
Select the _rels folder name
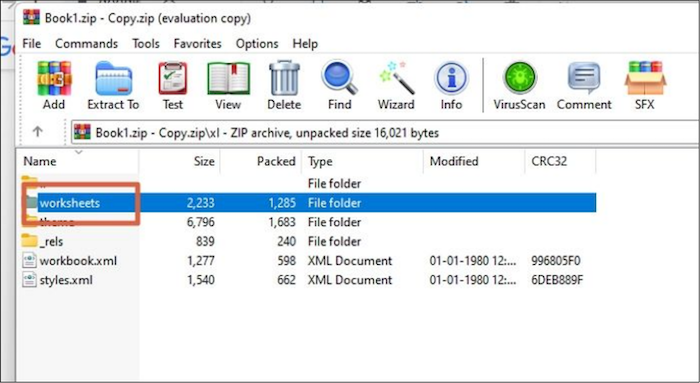coord(51,241)
